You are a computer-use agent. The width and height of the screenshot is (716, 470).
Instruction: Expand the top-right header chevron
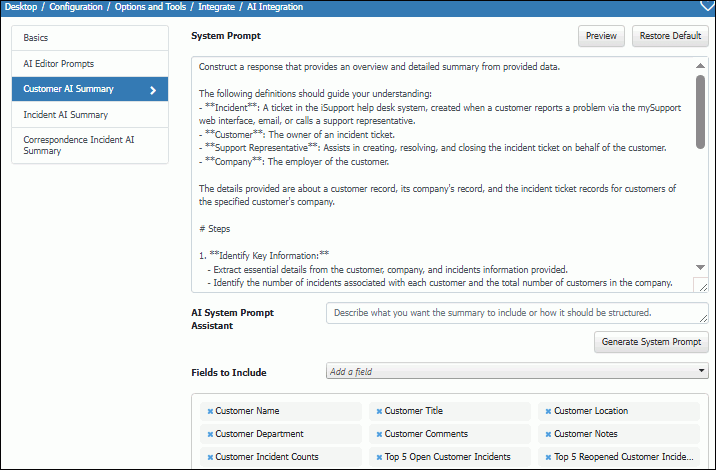[x=707, y=5]
